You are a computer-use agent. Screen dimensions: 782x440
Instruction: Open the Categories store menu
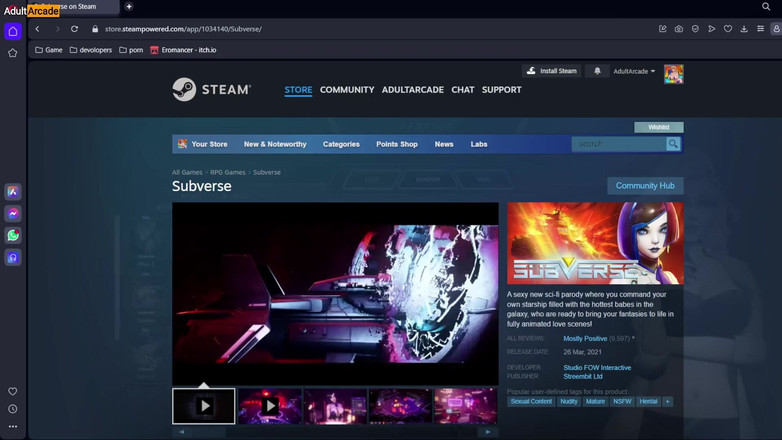(341, 144)
